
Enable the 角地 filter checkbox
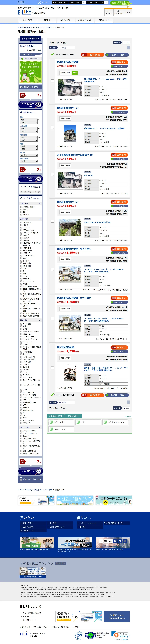click(21, 212)
